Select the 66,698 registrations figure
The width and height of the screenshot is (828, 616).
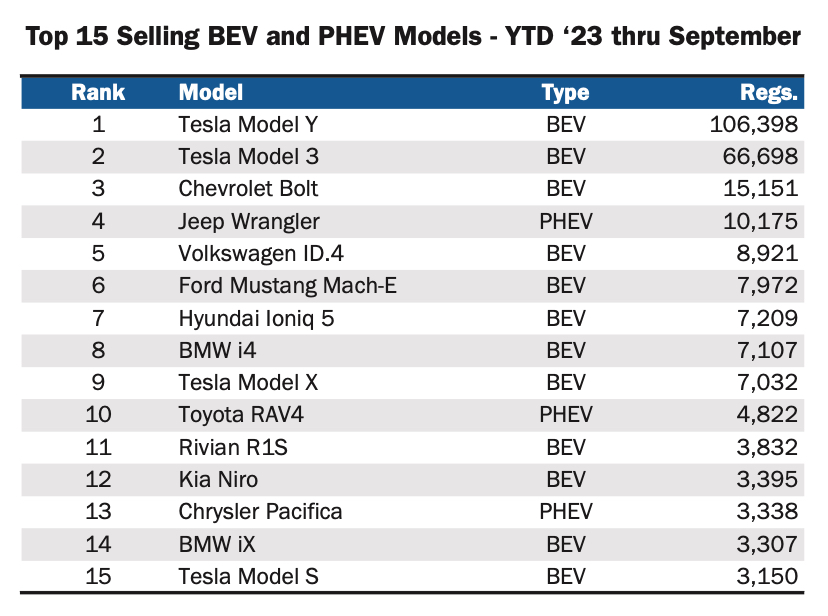click(x=755, y=157)
